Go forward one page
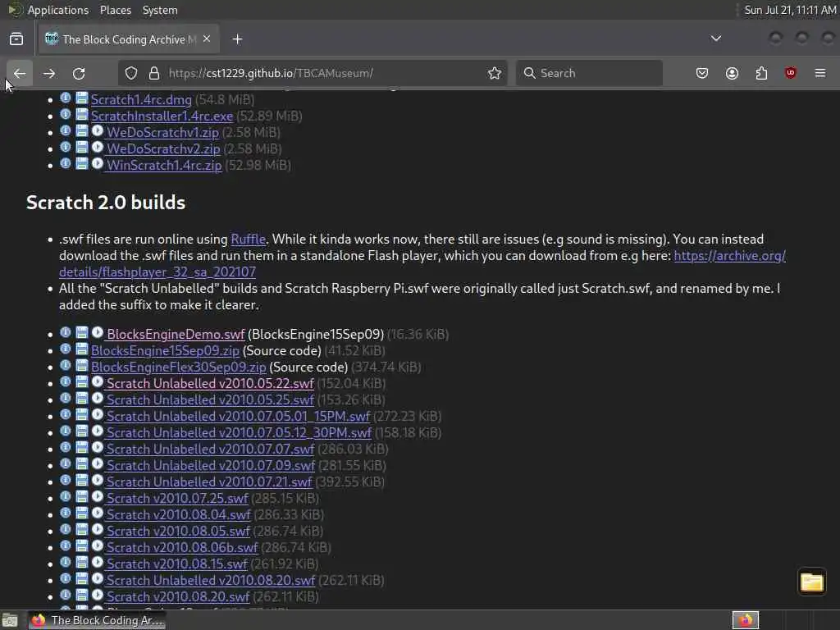Screen dimensions: 840x630 point(49,73)
